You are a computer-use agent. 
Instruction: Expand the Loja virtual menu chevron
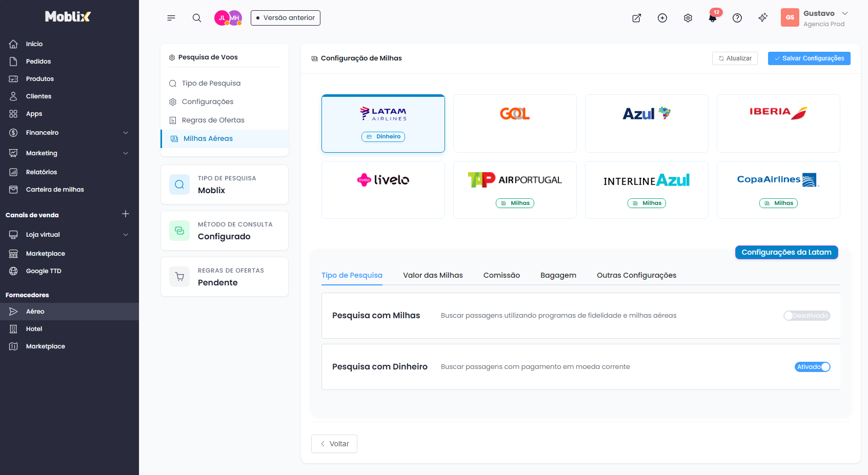coord(126,235)
